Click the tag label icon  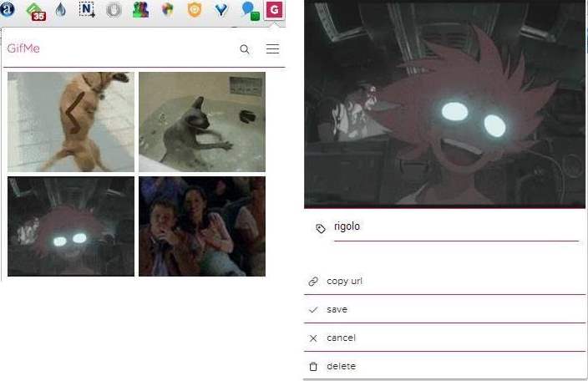pos(320,228)
